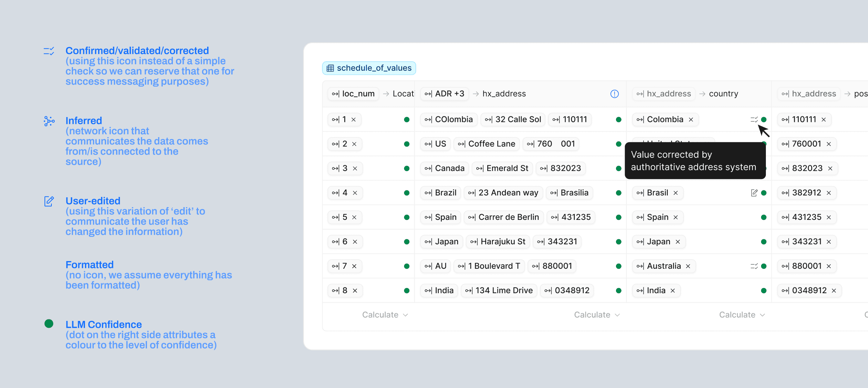The width and height of the screenshot is (868, 388).
Task: Remove the loc_num value 3
Action: pos(355,168)
